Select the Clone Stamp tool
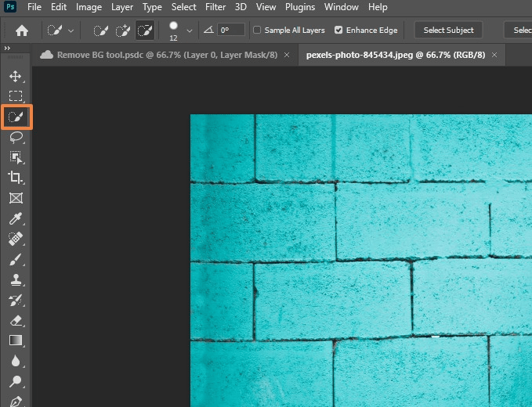The image size is (532, 407). point(16,279)
